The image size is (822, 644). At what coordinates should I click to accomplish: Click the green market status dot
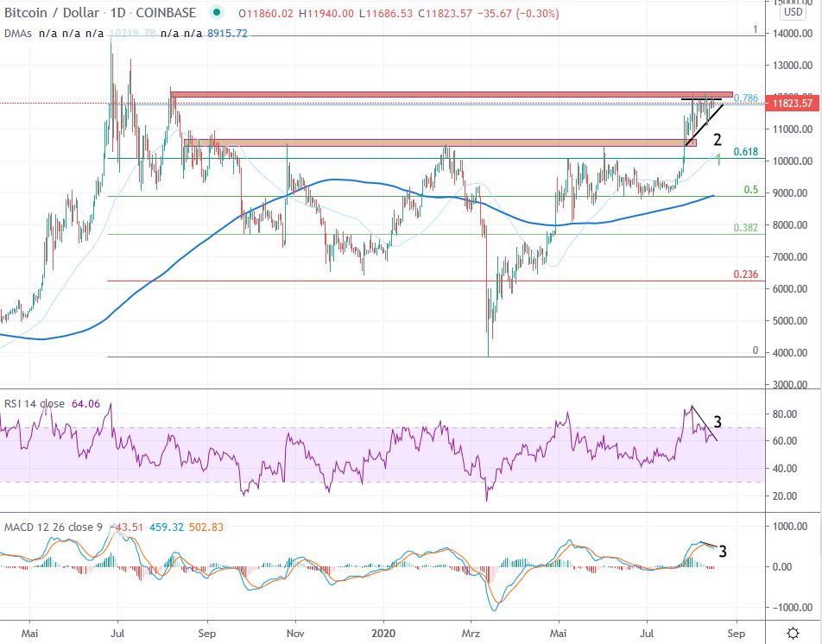point(216,12)
